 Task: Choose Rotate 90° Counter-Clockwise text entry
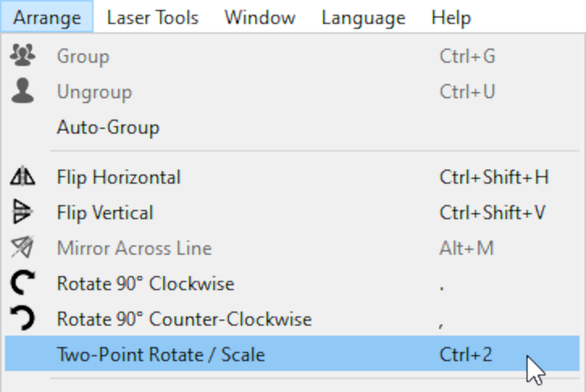184,319
